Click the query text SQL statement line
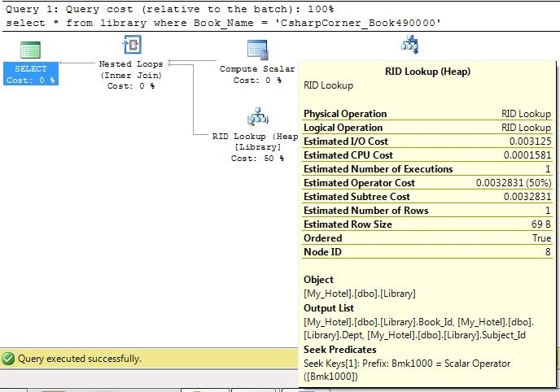The width and height of the screenshot is (560, 392). tap(224, 24)
